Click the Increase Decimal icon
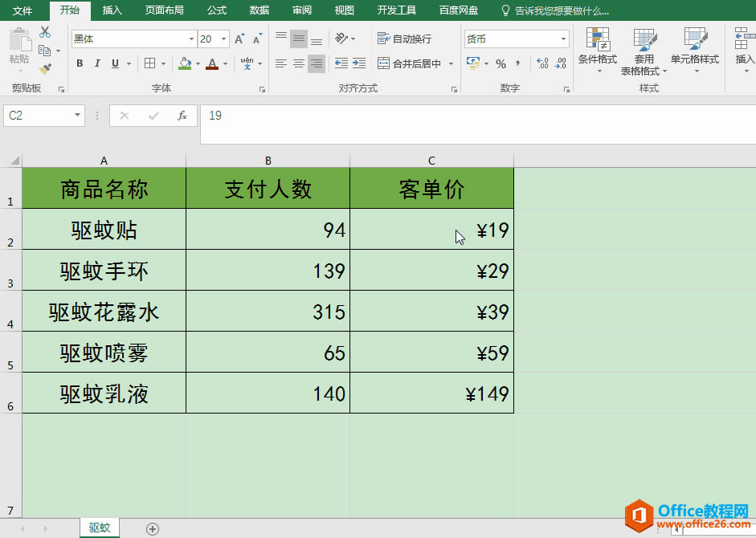 pos(542,63)
